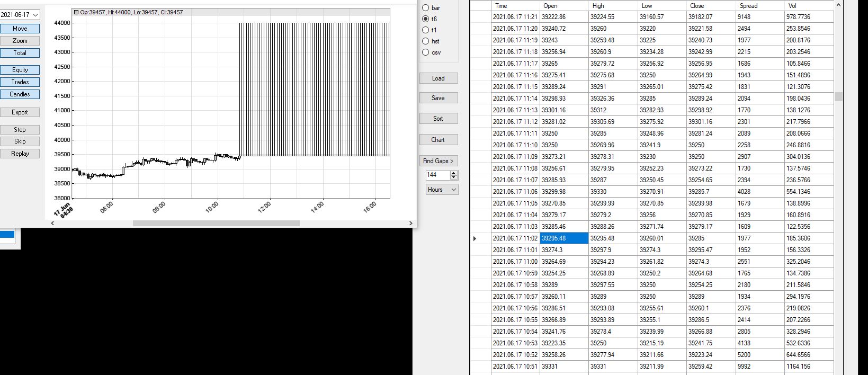
Task: Activate the Candles button
Action: tap(20, 94)
